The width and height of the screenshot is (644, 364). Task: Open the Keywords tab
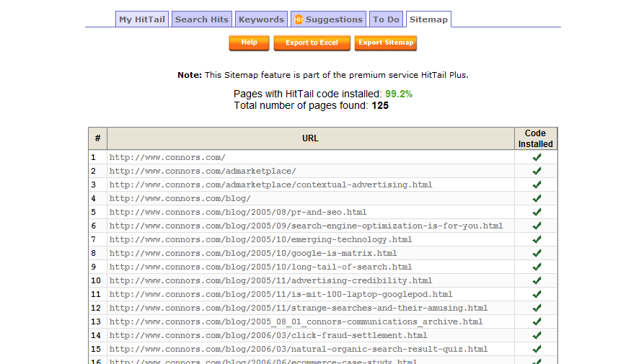click(261, 19)
